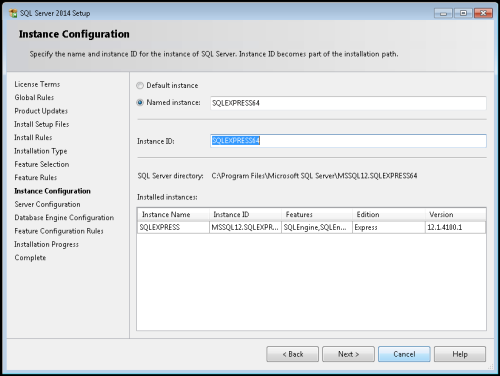
Task: Select the Default instance radio button
Action: (140, 86)
